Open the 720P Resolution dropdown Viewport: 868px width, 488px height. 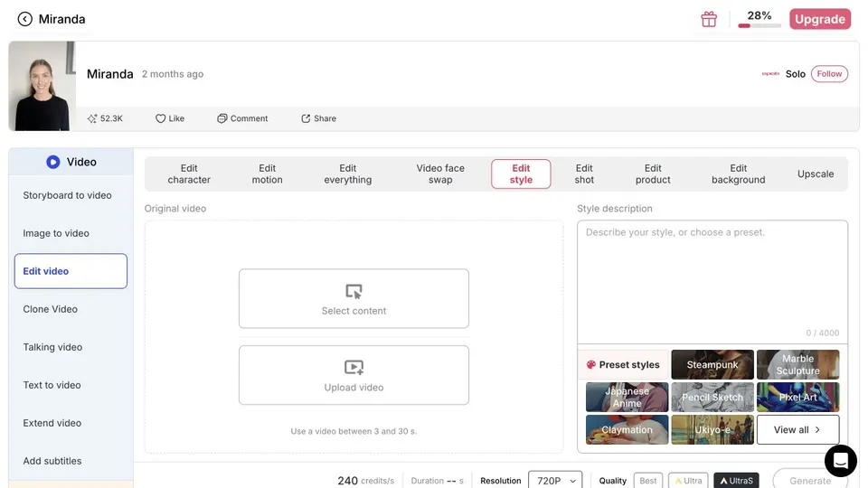point(555,480)
